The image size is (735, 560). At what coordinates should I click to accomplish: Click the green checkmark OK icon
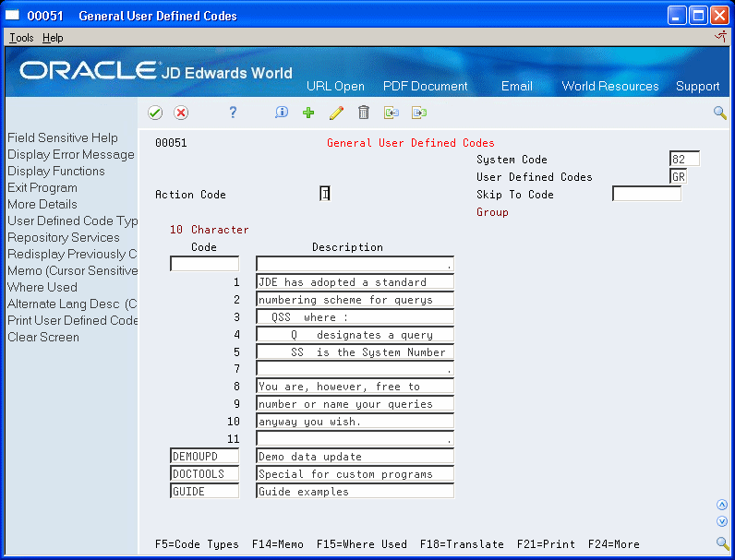tap(155, 113)
